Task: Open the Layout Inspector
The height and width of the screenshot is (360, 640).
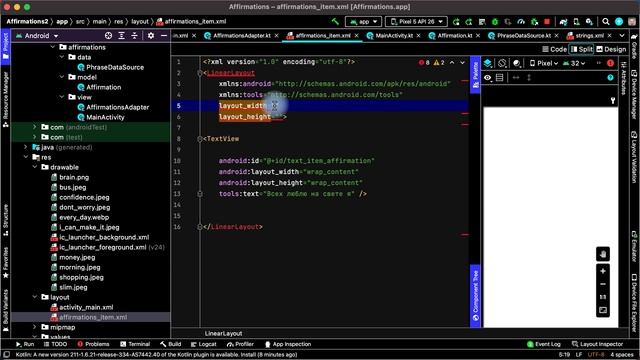Action: [x=598, y=344]
